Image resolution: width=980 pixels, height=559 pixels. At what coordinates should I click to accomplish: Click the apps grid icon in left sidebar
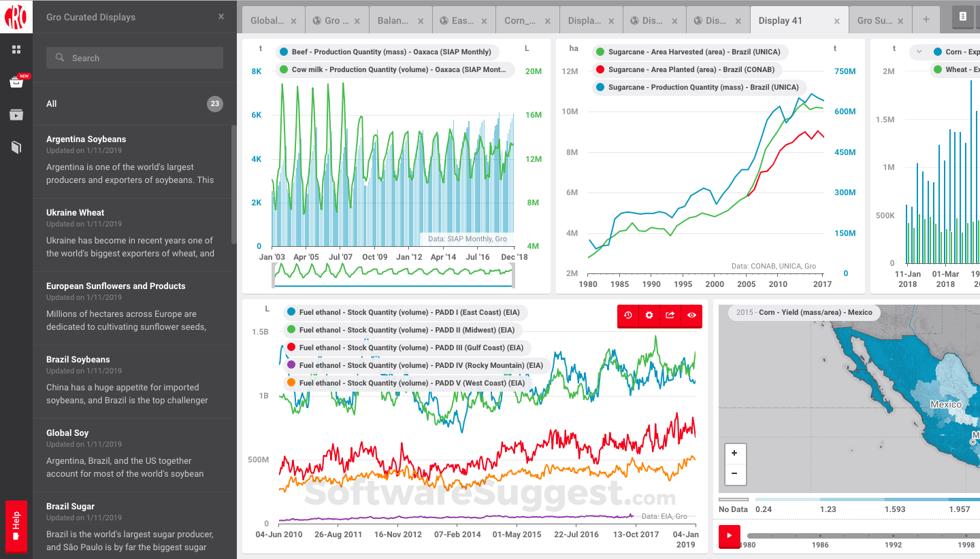click(16, 49)
